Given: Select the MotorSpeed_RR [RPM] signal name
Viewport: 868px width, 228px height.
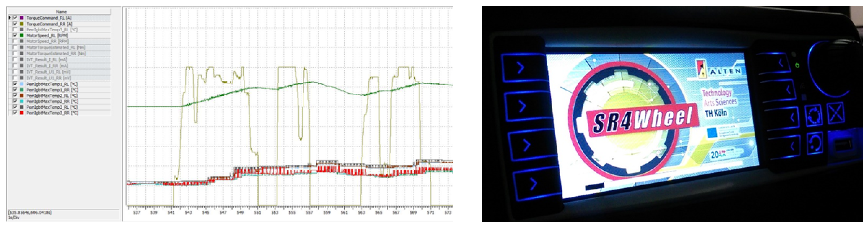Looking at the screenshot, I should 47,41.
